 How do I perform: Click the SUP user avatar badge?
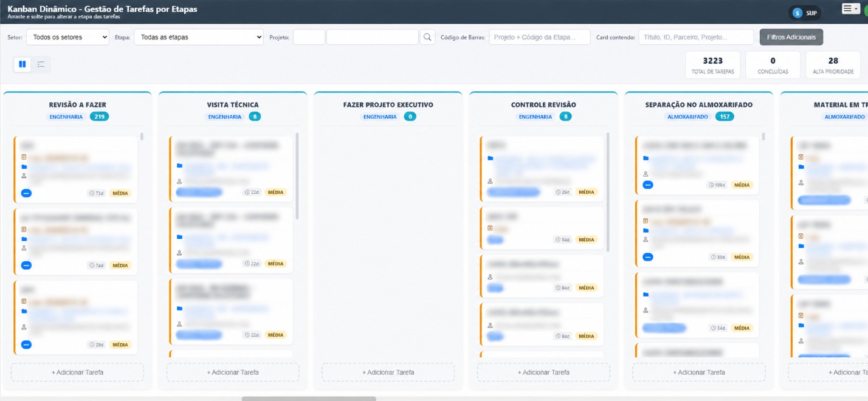(805, 13)
